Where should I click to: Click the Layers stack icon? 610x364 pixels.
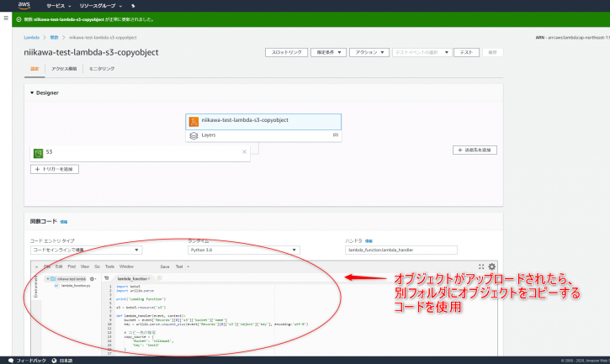pyautogui.click(x=194, y=135)
